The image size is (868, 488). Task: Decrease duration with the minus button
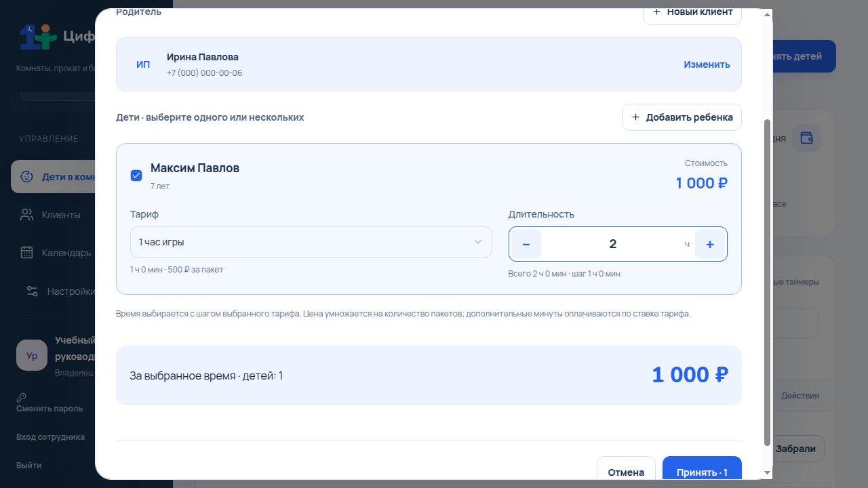coord(526,244)
